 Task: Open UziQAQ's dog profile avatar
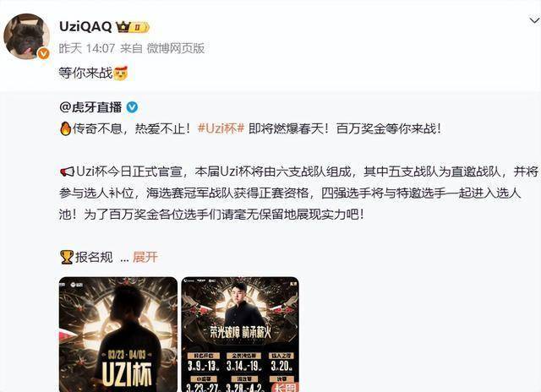[26, 37]
